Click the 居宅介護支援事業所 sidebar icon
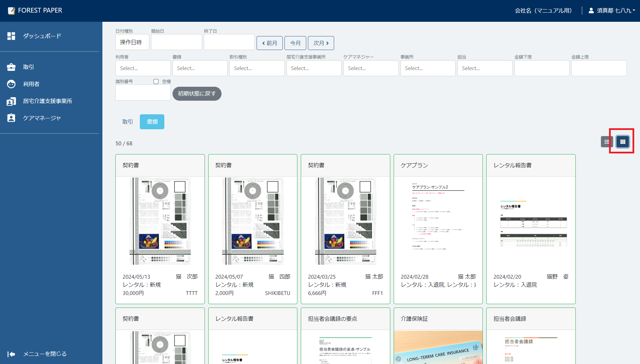640x364 pixels. (11, 101)
